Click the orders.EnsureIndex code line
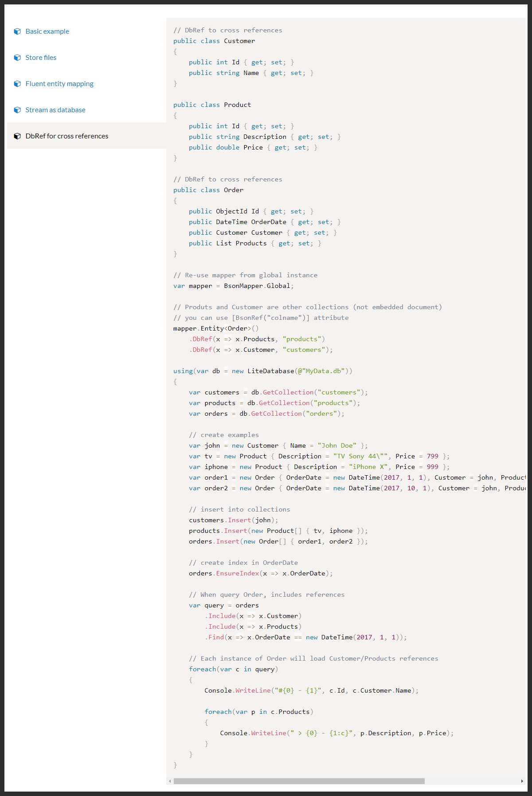This screenshot has height=796, width=532. point(260,573)
